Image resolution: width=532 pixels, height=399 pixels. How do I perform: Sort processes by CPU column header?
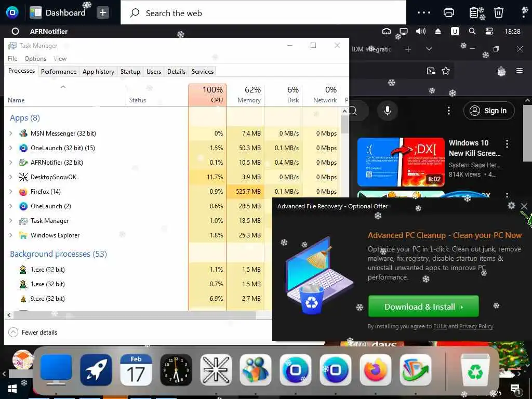[207, 95]
